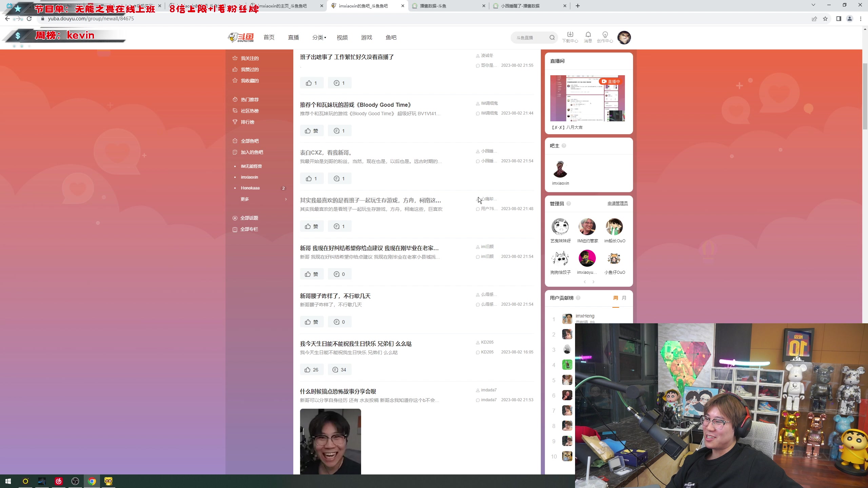
Task: Click the 排行榜 trophy icon in sidebar
Action: coord(235,122)
